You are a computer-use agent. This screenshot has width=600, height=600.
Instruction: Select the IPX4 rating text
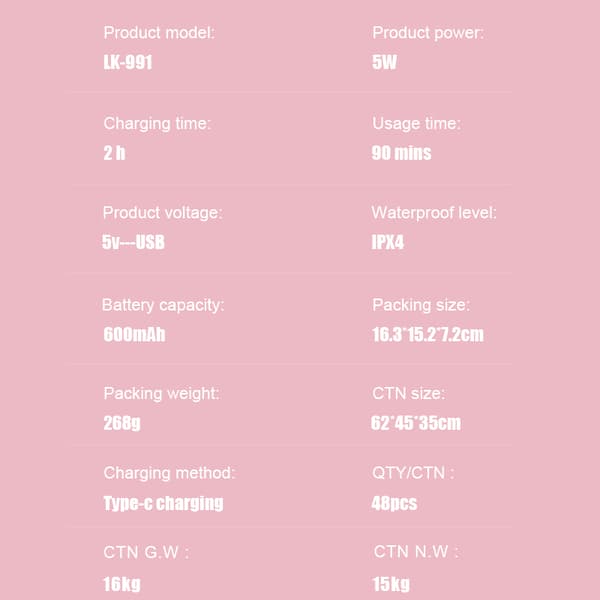tap(388, 242)
